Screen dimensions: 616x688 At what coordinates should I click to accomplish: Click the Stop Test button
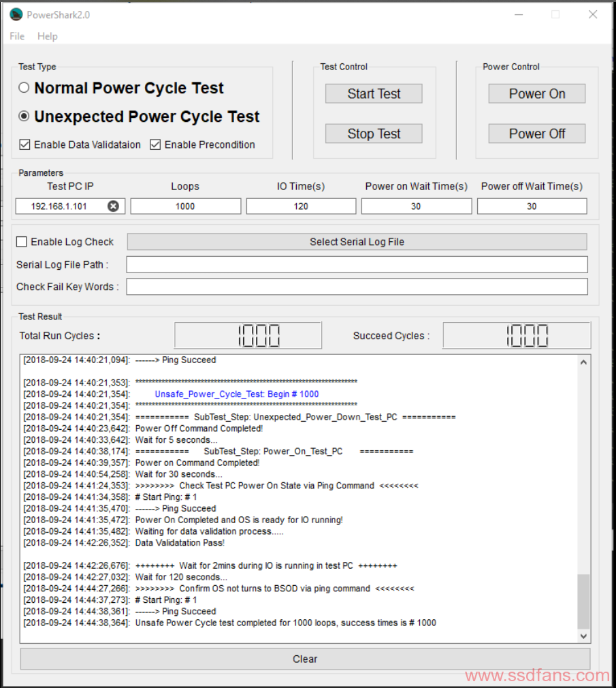coord(374,134)
